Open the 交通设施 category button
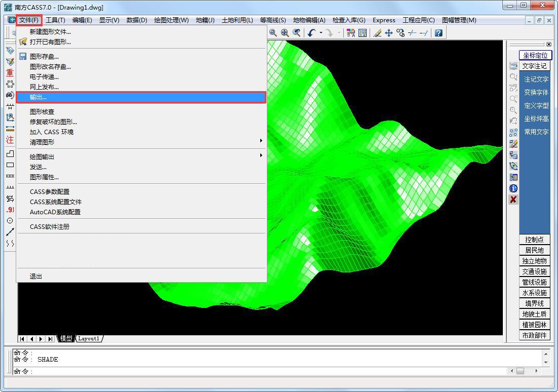The width and height of the screenshot is (558, 392). click(534, 271)
